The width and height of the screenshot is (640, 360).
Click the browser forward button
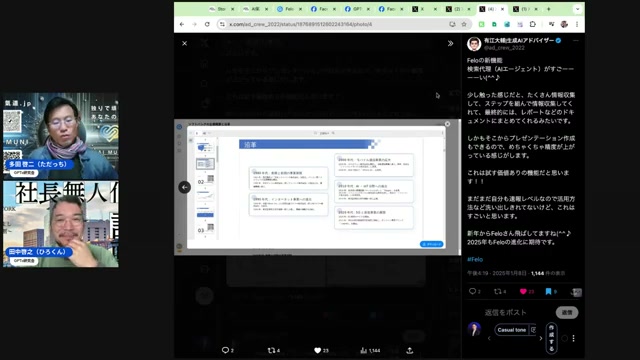[x=194, y=24]
